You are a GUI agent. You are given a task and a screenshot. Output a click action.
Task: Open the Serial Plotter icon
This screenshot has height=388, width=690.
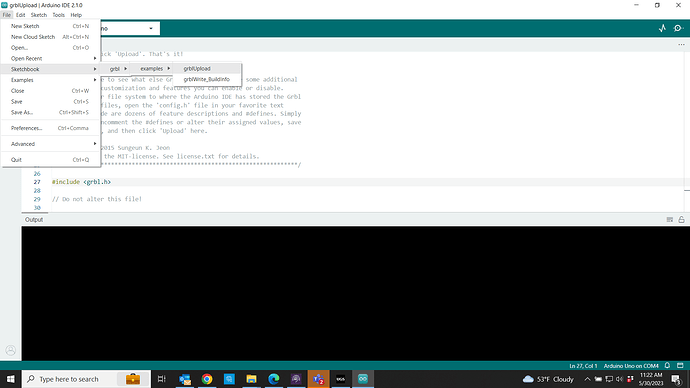(662, 28)
